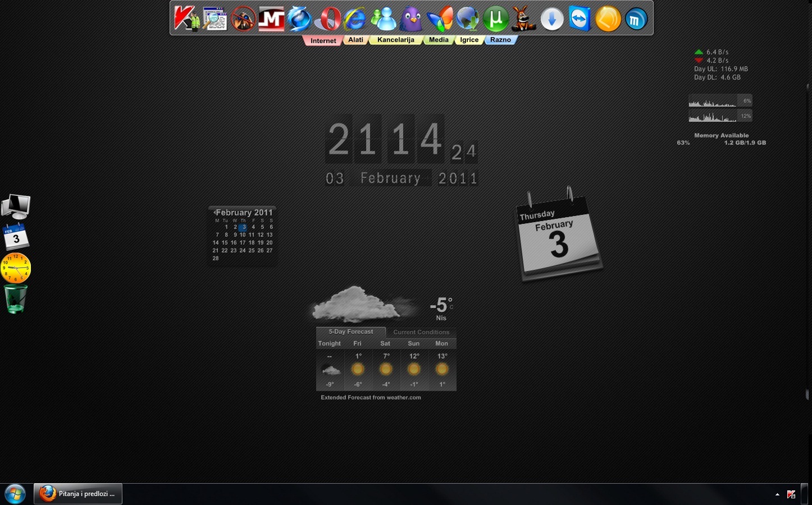The height and width of the screenshot is (505, 812).
Task: Switch to the Internet dock tab
Action: tap(323, 40)
